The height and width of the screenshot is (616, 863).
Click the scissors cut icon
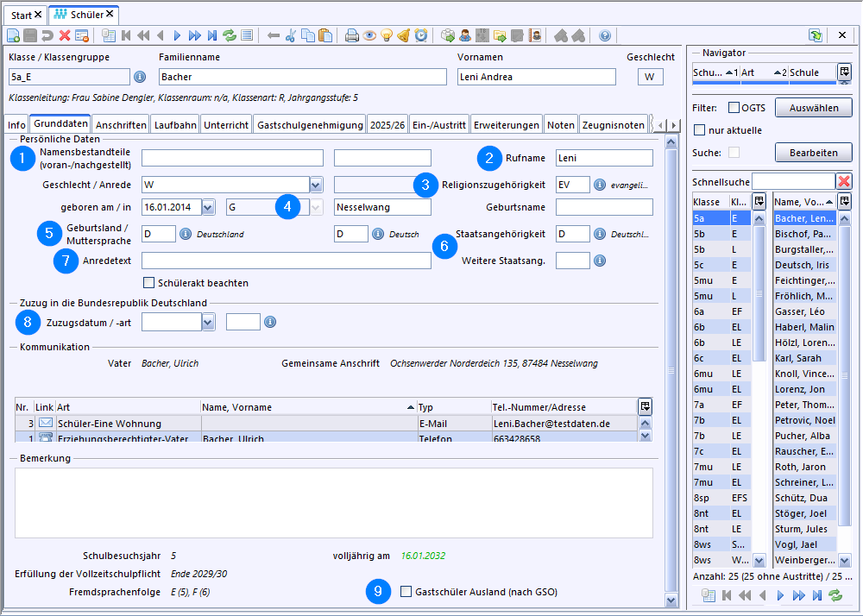tap(291, 35)
